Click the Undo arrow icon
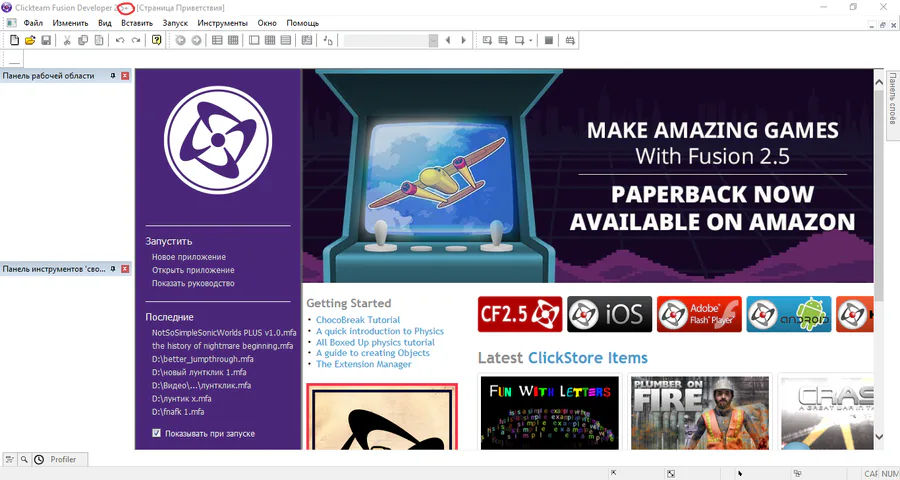 120,40
